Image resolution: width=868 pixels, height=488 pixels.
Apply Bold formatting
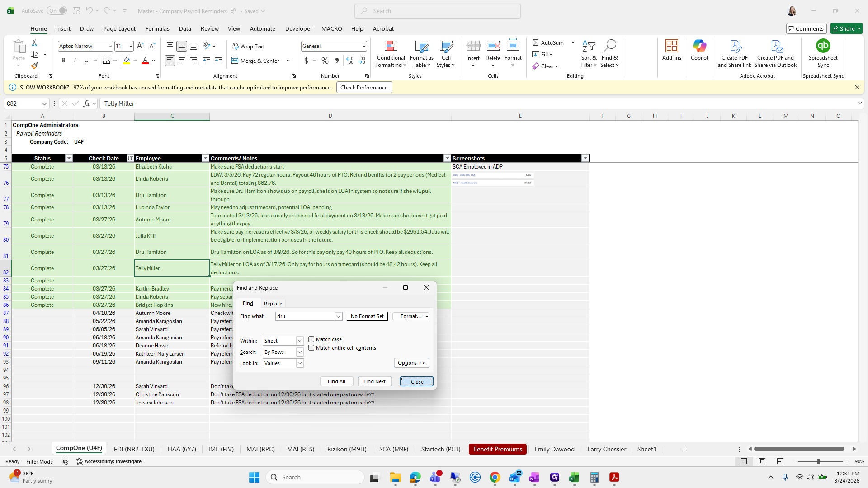click(x=63, y=61)
